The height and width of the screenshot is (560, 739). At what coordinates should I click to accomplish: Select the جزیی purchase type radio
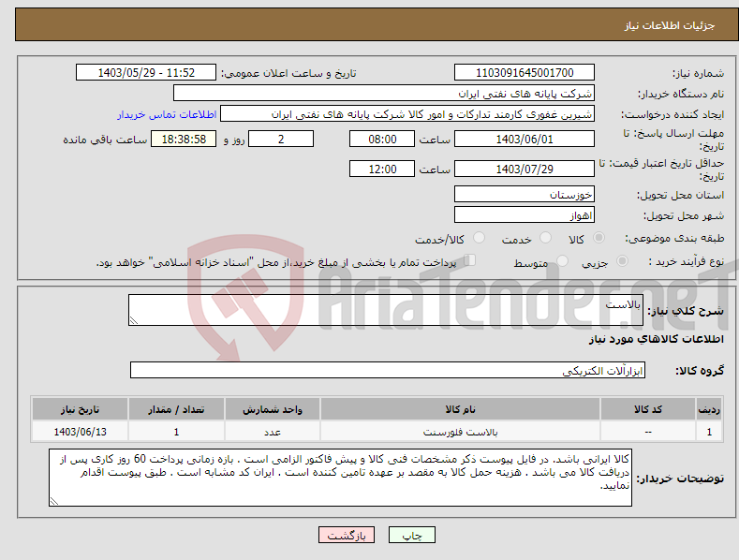pyautogui.click(x=622, y=260)
